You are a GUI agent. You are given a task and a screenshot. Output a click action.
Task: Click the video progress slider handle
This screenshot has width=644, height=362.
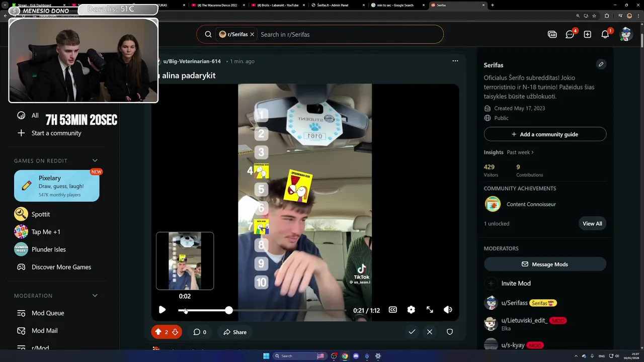229,310
